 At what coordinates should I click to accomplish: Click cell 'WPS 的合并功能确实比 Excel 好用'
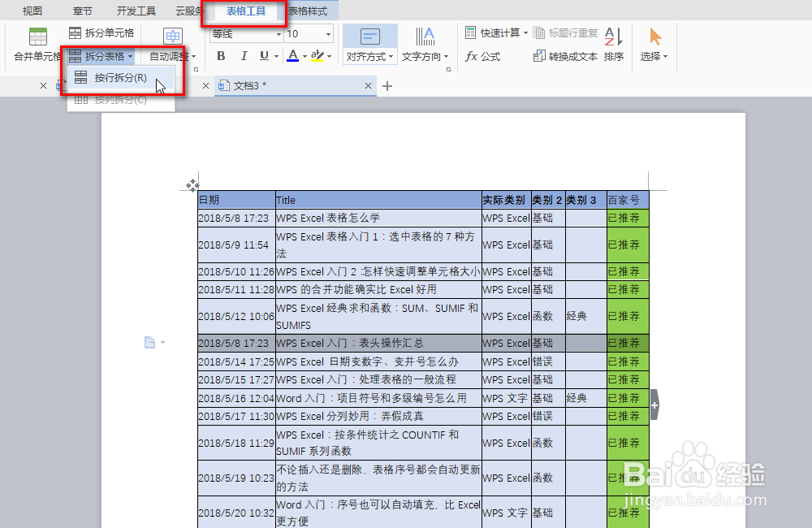[x=378, y=290]
